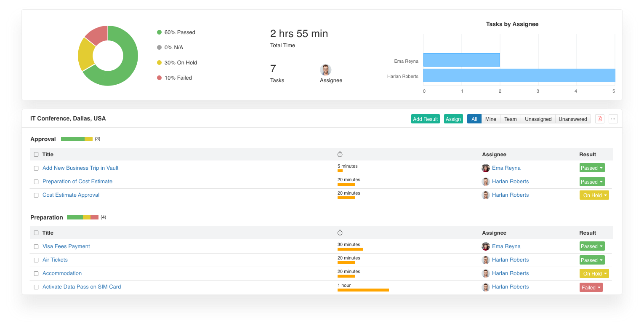Click the Add Result button
The image size is (644, 329).
[x=425, y=119]
